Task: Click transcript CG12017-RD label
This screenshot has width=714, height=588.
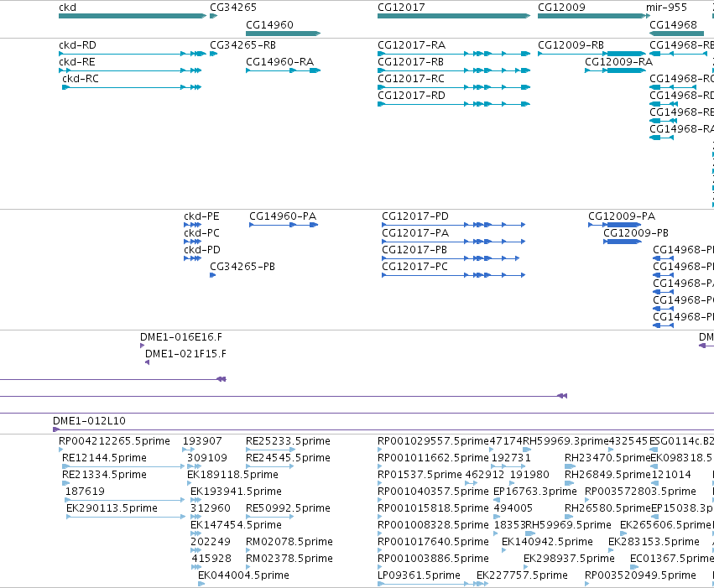Action: pyautogui.click(x=411, y=96)
